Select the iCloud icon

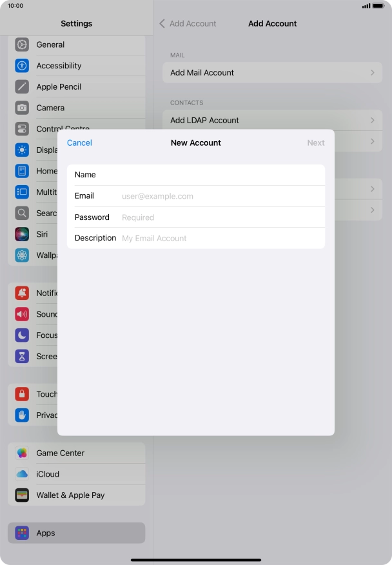(x=23, y=474)
